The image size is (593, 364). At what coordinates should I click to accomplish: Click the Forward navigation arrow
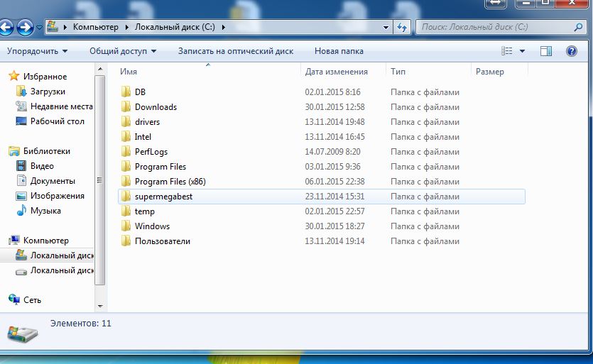tap(25, 27)
